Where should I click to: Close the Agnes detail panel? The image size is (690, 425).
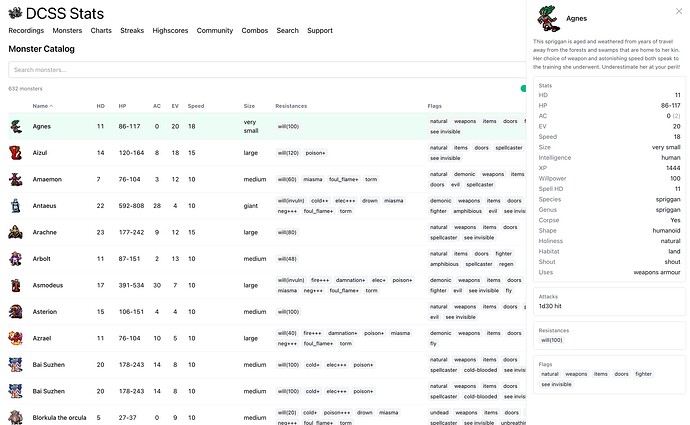click(679, 11)
